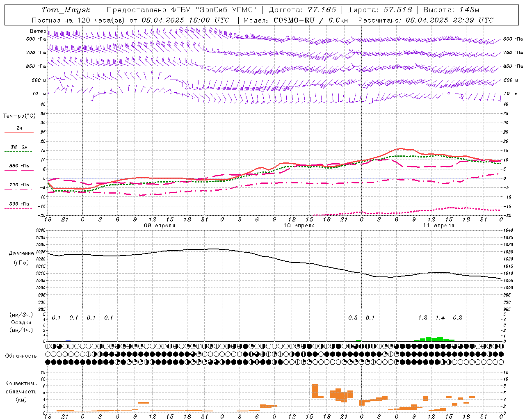Click the 850 гПа temperature legend entry

pyautogui.click(x=19, y=166)
